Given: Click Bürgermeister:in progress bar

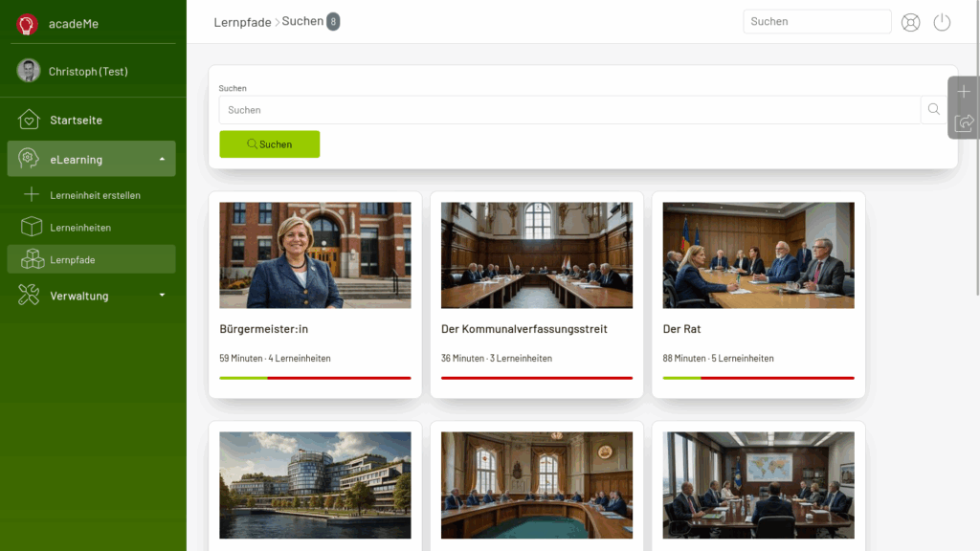Looking at the screenshot, I should 315,378.
